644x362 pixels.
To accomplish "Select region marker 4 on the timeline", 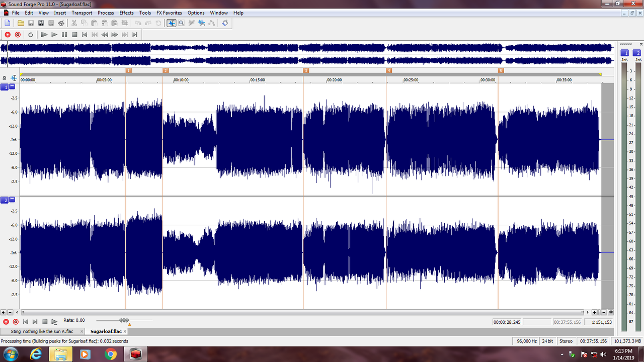I will 389,70.
